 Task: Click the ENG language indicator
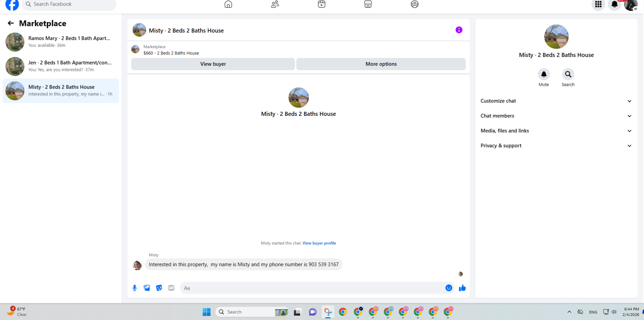[593, 312]
